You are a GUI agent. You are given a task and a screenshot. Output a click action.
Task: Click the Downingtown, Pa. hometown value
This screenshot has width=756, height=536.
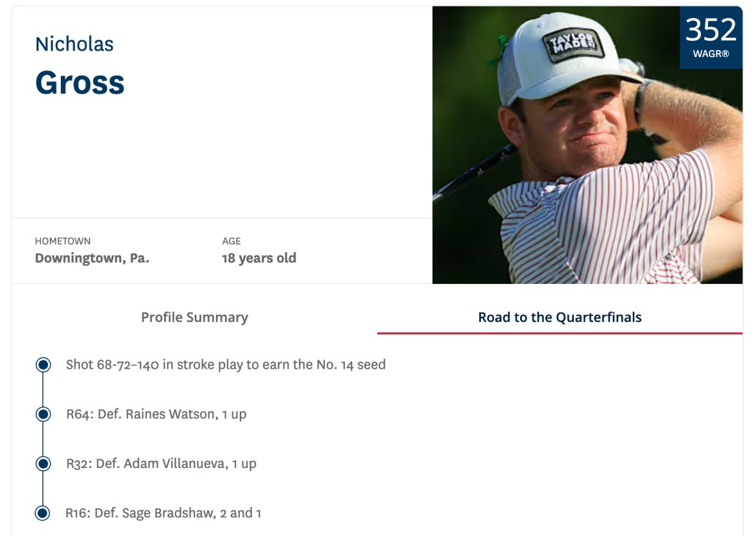pos(92,258)
